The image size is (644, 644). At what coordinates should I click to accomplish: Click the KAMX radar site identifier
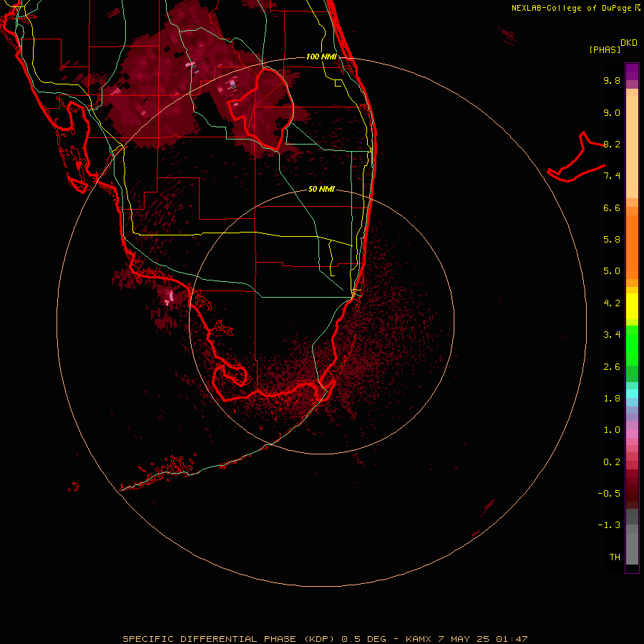point(419,639)
